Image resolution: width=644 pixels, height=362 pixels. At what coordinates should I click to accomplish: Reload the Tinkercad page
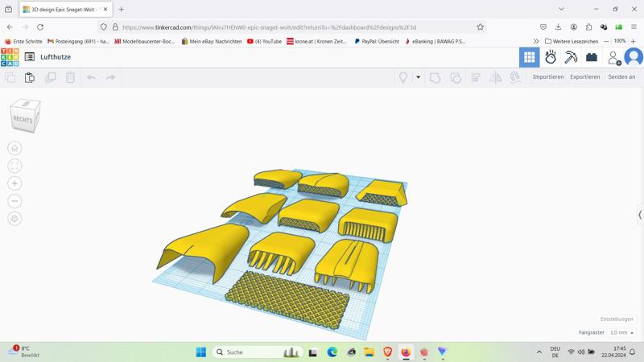40,27
